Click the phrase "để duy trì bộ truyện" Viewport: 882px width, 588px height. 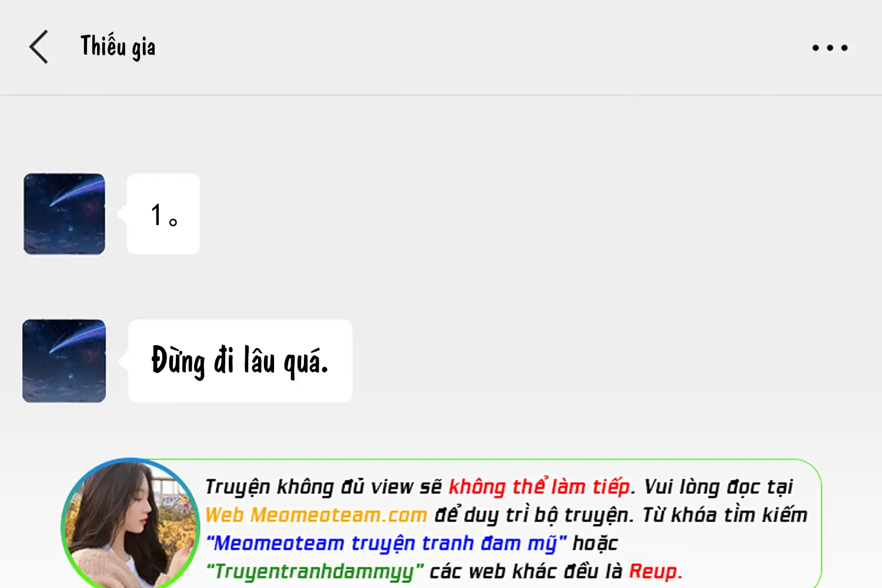pos(533,515)
